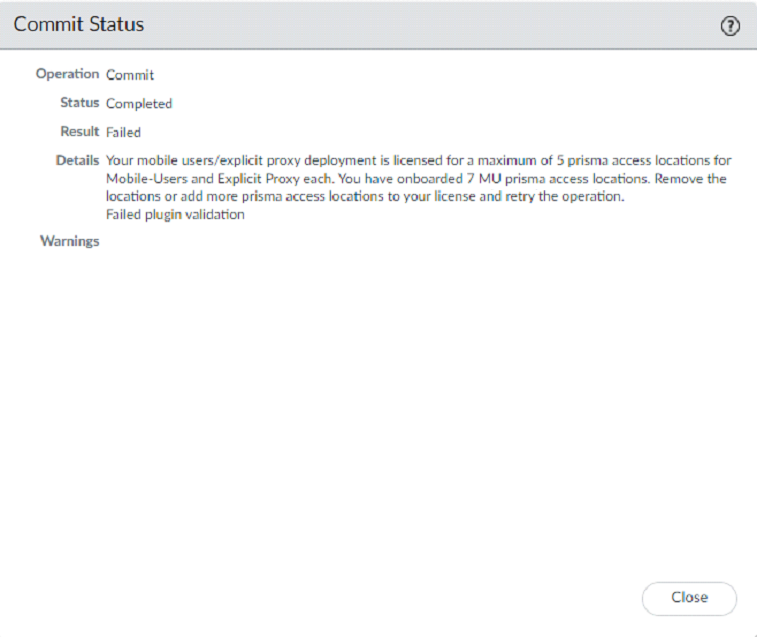Select the Completed status value

point(139,104)
